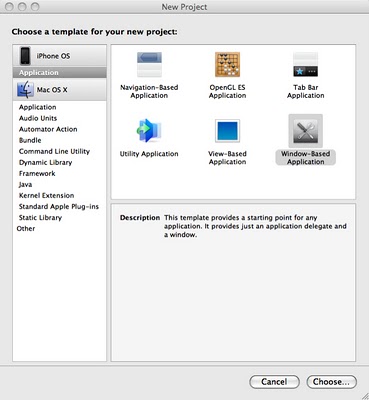Pick the Tab Bar Application template icon
369x400 pixels.
[x=305, y=65]
